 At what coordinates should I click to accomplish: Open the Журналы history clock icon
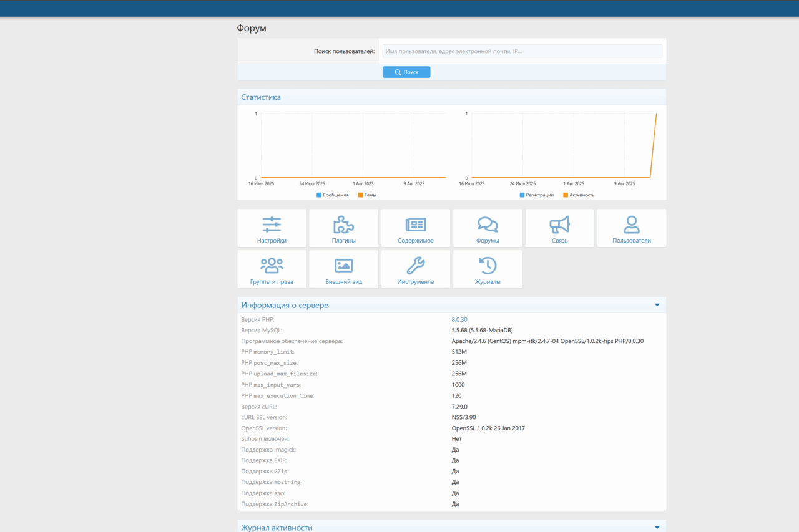pyautogui.click(x=488, y=266)
